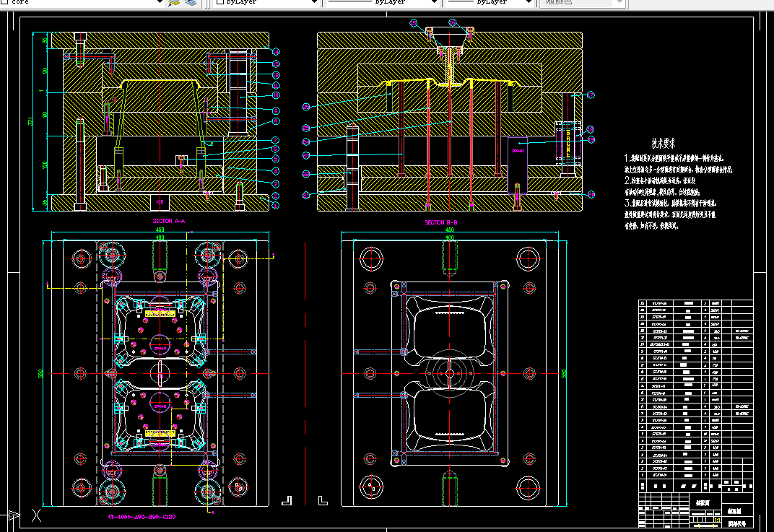Select the "K0" block in Section A-A
The width and height of the screenshot is (774, 532).
click(x=160, y=202)
